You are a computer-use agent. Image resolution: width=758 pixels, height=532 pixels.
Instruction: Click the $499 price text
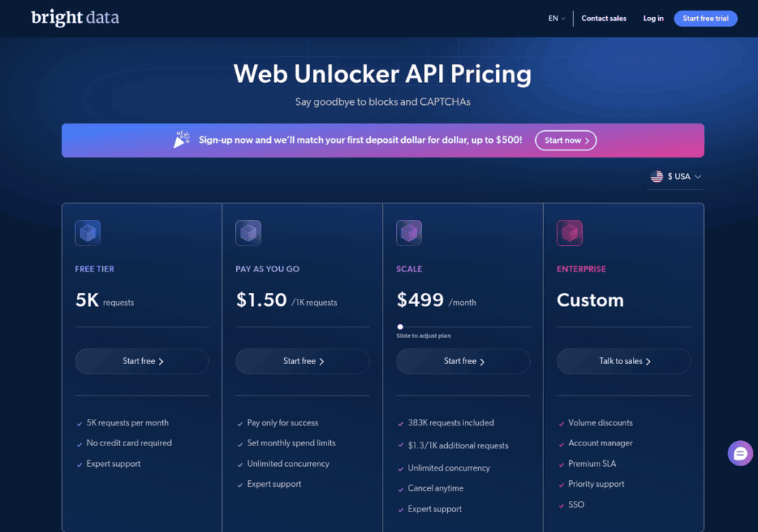click(x=420, y=300)
